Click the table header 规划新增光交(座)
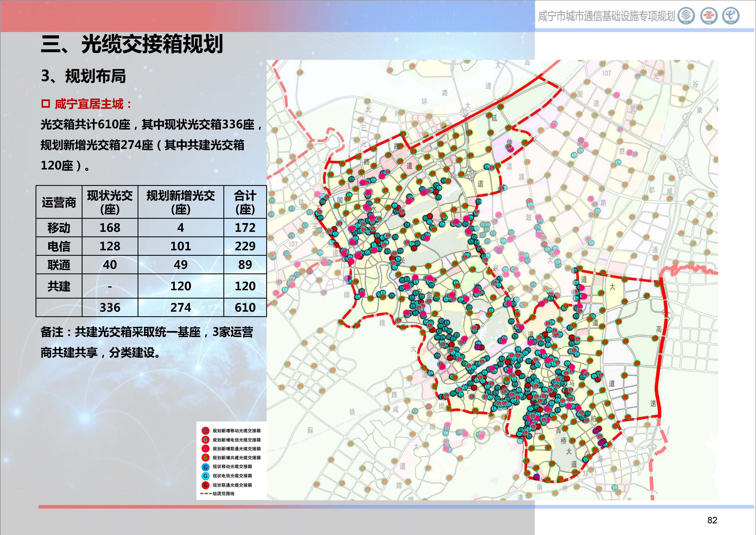Viewport: 756px width, 535px height. [181, 202]
